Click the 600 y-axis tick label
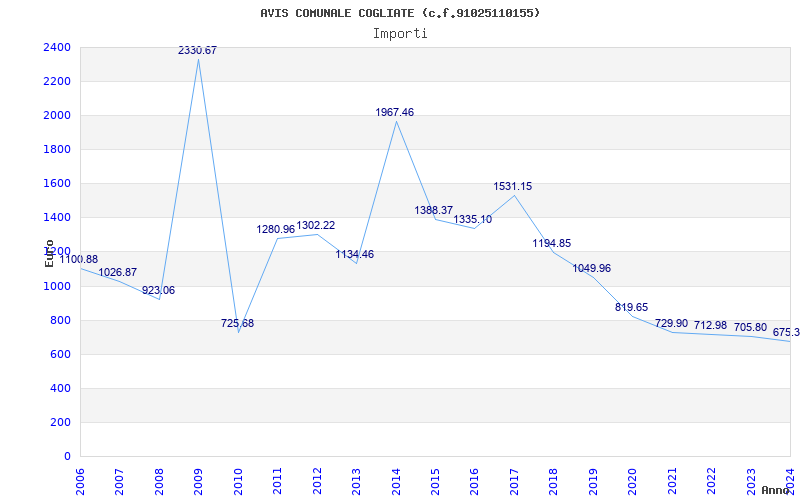This screenshot has height=500, width=800. (61, 355)
